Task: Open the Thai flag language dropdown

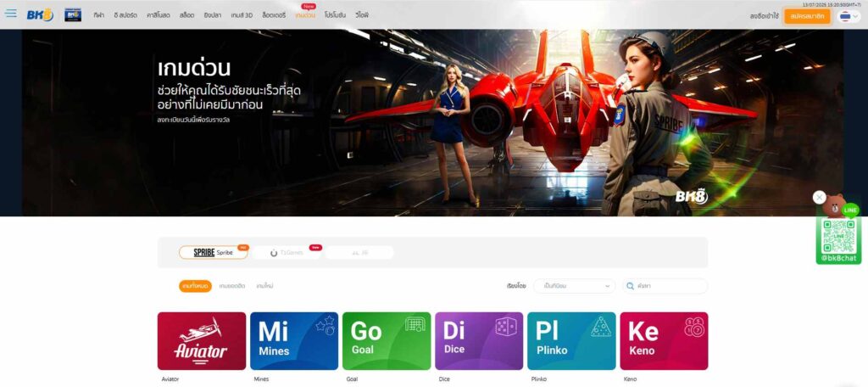Action: coord(849,16)
